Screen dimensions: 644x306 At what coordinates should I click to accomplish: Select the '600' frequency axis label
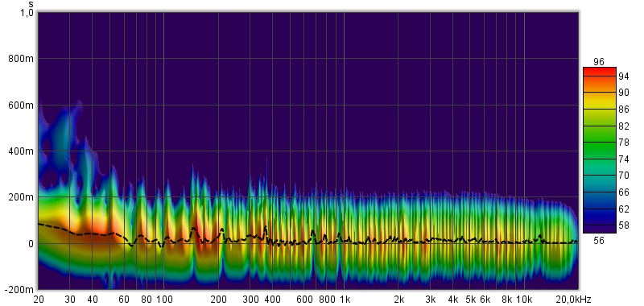pos(304,299)
